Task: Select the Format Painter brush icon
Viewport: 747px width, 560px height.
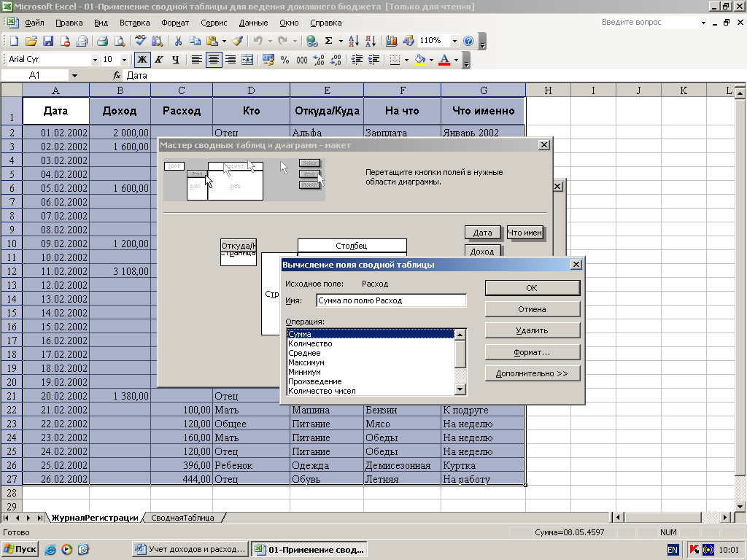Action: pos(238,41)
